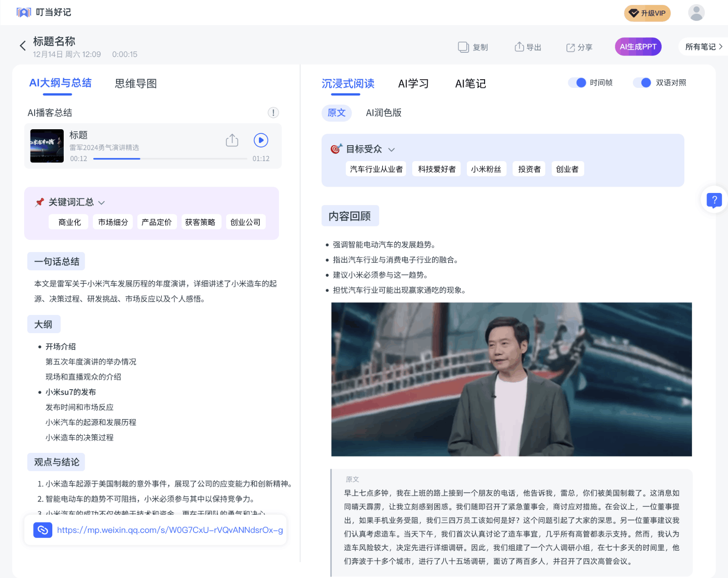Play the AI podcast summary
728x578 pixels.
(x=261, y=140)
